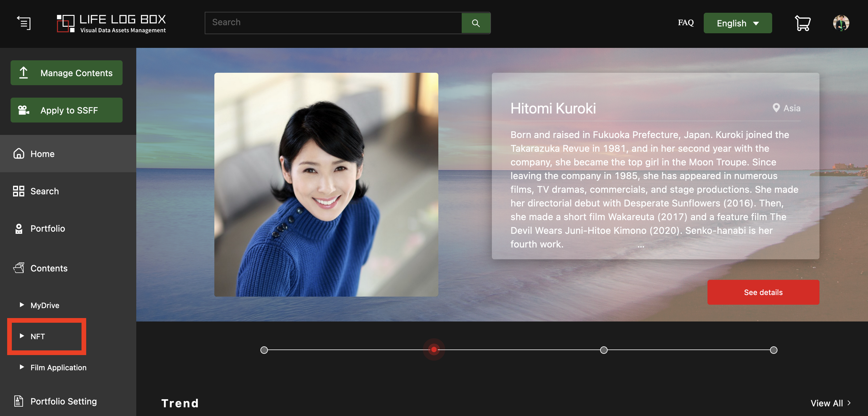Image resolution: width=868 pixels, height=416 pixels.
Task: Open the user profile avatar
Action: pyautogui.click(x=841, y=23)
